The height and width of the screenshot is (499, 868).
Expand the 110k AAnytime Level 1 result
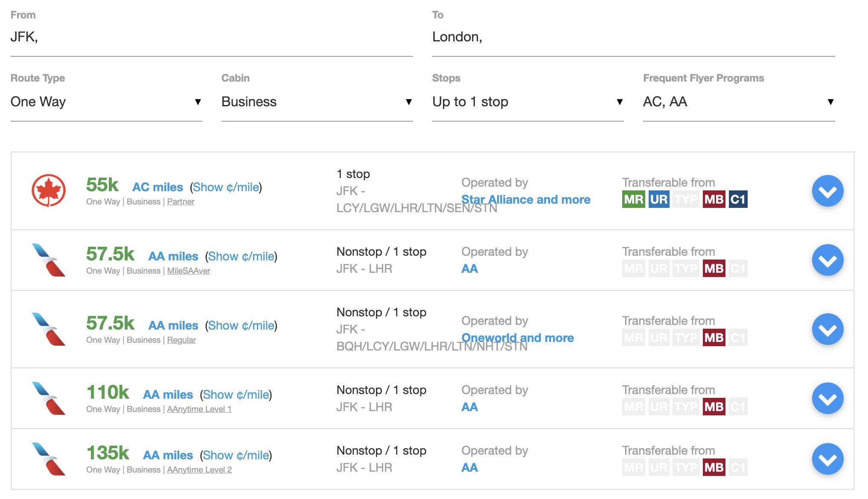point(827,398)
